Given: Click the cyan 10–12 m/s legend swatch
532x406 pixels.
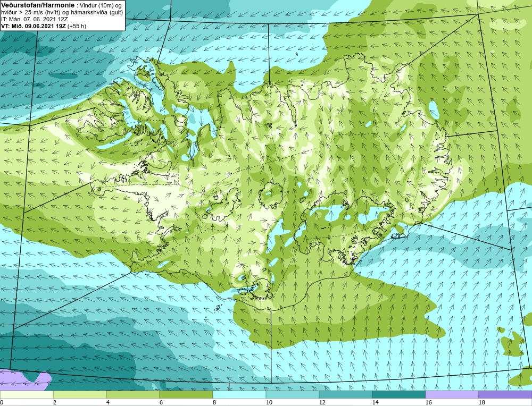Looking at the screenshot, I should 293,394.
